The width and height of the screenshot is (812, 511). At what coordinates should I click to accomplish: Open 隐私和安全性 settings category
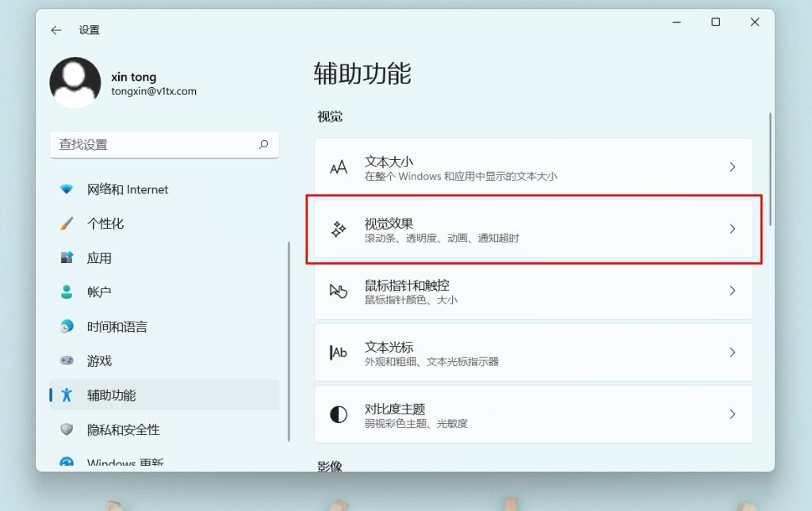[123, 429]
